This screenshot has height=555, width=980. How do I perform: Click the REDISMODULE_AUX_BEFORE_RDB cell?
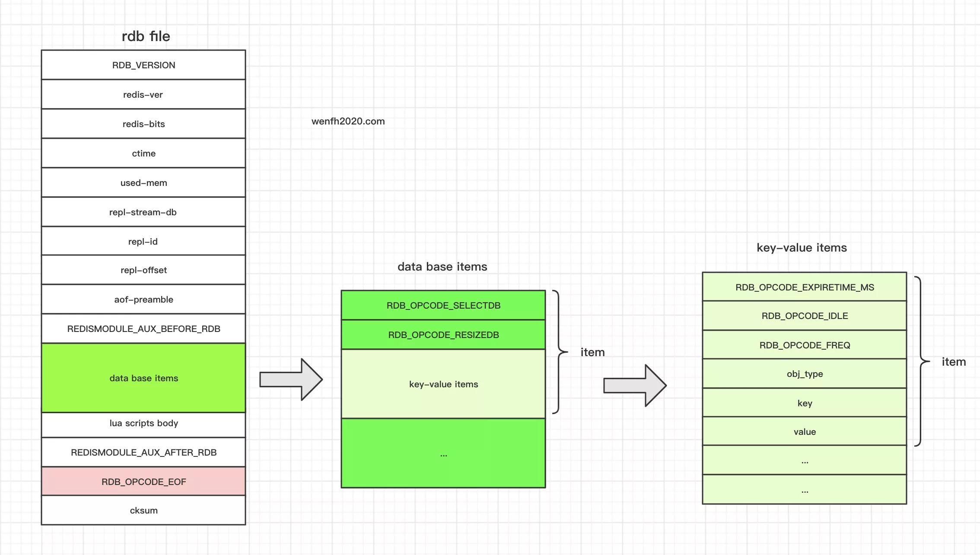coord(143,329)
